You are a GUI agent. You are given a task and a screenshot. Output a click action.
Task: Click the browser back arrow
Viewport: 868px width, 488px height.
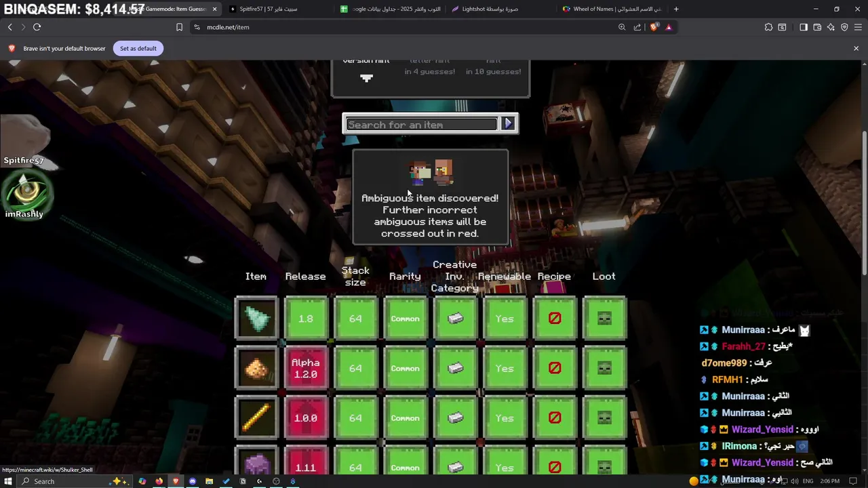9,27
